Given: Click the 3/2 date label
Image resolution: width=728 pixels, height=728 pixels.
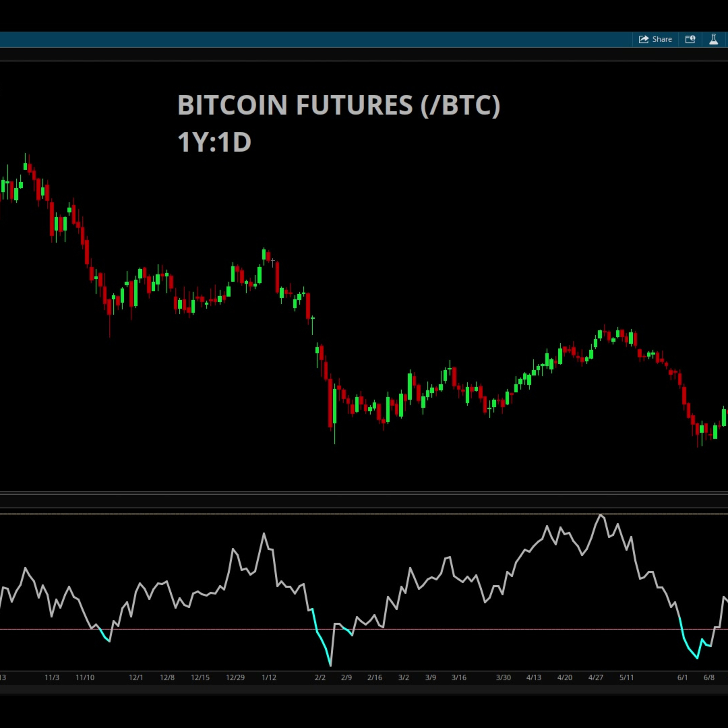Looking at the screenshot, I should click(x=404, y=678).
